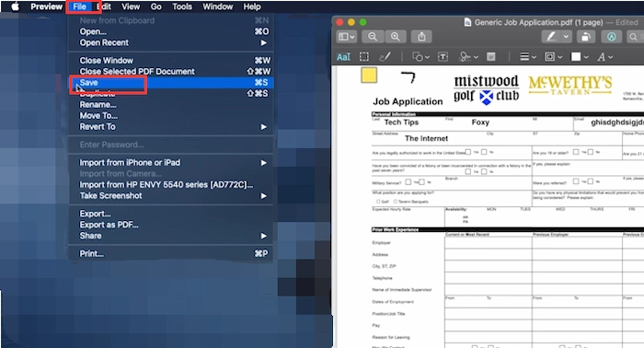Image resolution: width=644 pixels, height=348 pixels.
Task: Select Import from HP ENVY 5540 series
Action: pos(169,185)
